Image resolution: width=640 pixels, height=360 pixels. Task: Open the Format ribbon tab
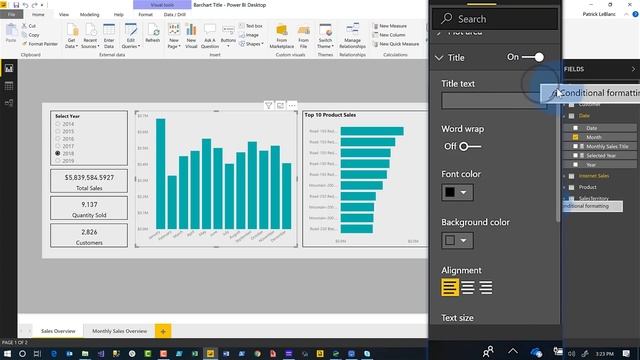click(145, 14)
